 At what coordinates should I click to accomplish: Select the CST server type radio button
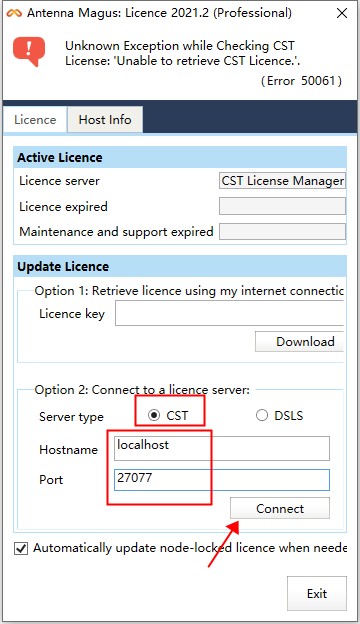154,415
